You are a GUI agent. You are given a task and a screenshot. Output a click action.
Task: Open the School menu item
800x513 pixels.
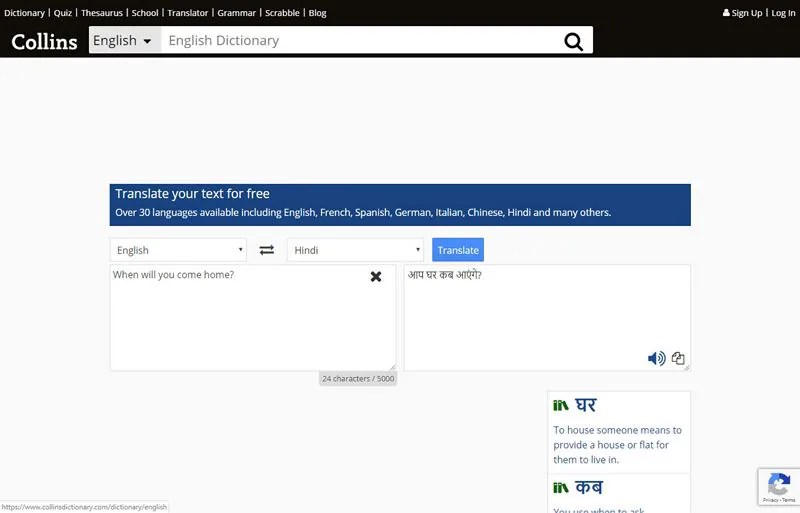coord(145,13)
